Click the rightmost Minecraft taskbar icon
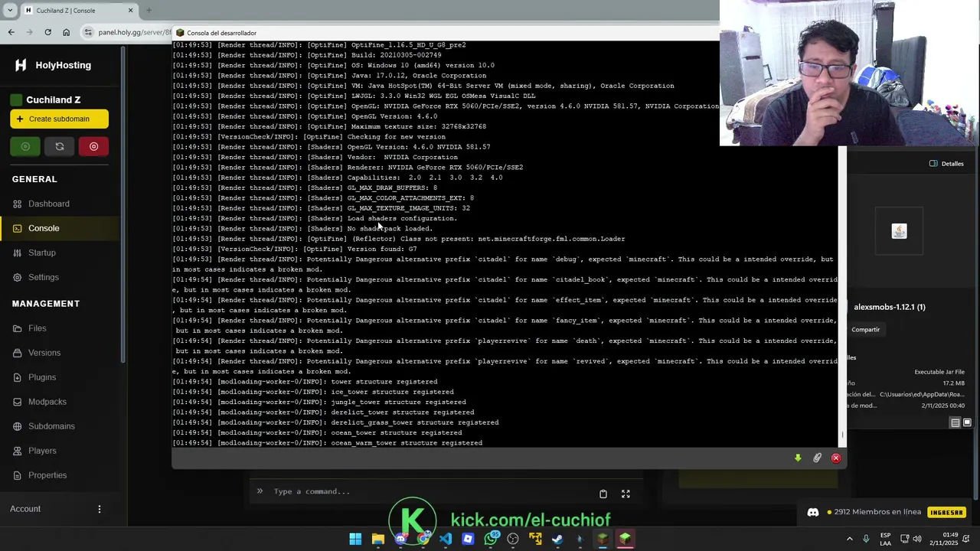The image size is (980, 551). (x=625, y=539)
